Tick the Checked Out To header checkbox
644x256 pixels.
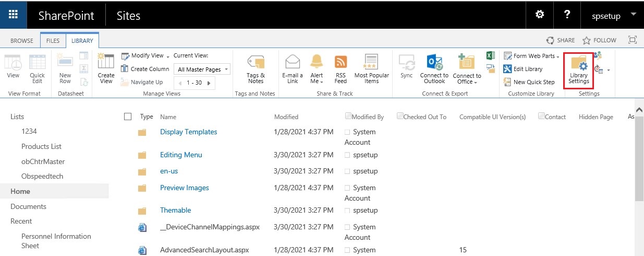(x=400, y=115)
